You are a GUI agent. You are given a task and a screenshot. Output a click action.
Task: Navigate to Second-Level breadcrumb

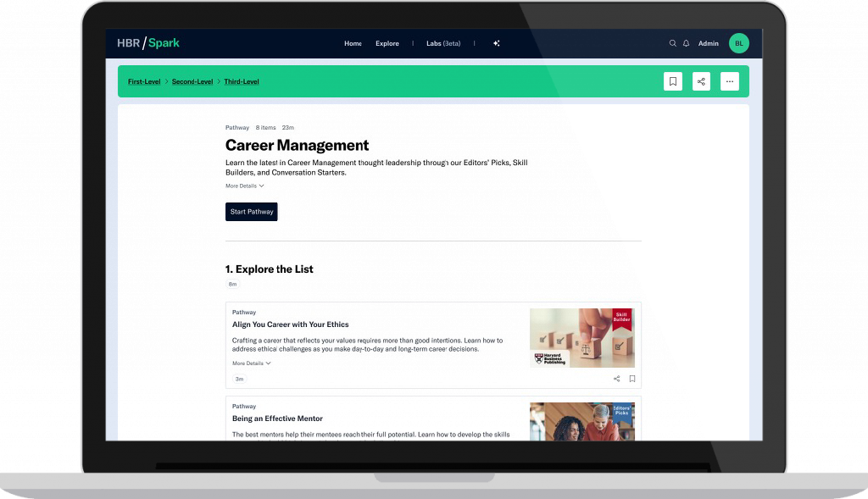(192, 81)
